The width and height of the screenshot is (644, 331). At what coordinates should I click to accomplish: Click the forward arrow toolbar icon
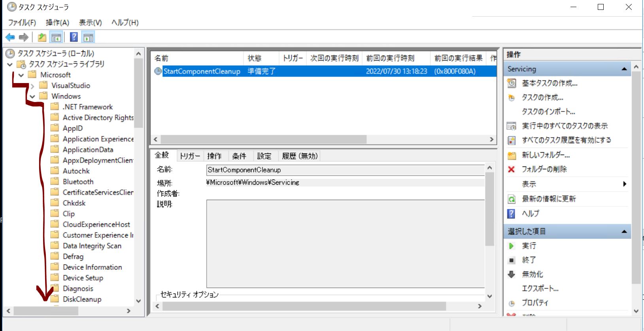(x=24, y=37)
